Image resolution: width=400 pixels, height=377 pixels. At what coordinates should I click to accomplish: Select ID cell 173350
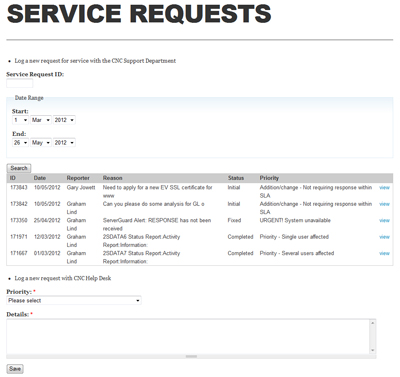coord(19,221)
